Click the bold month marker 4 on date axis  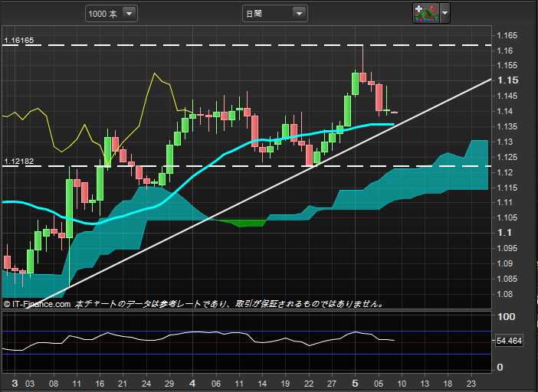[x=192, y=383]
